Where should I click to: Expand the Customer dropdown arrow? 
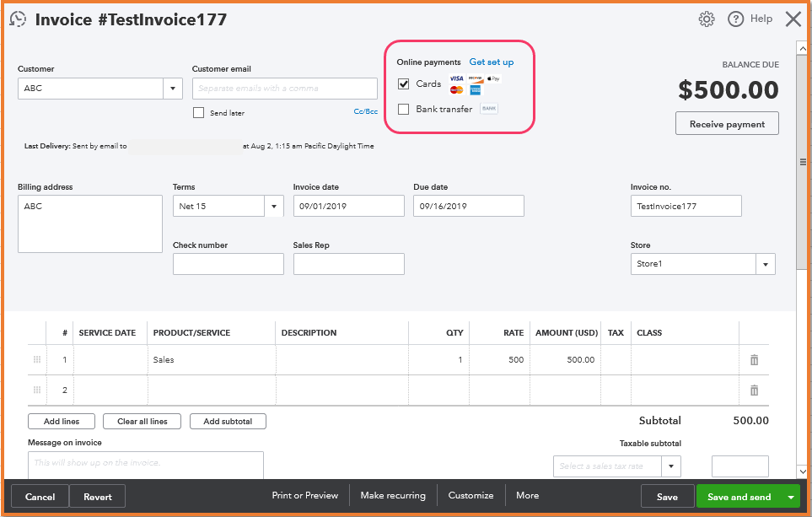point(173,89)
